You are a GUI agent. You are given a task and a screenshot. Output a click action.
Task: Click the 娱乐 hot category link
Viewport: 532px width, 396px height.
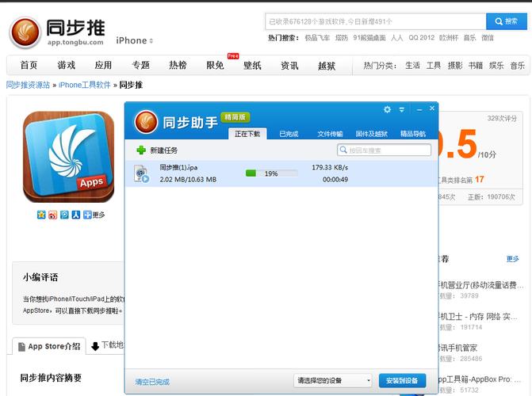[x=496, y=65]
